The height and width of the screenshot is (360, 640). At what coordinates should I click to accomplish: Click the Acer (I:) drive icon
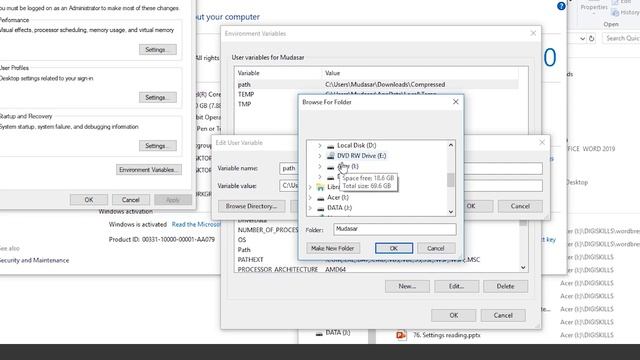tap(321, 198)
